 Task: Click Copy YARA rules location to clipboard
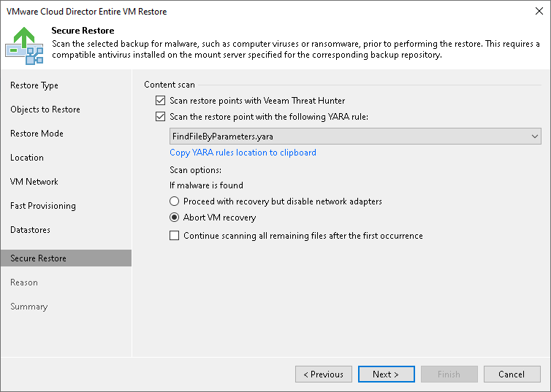point(243,153)
